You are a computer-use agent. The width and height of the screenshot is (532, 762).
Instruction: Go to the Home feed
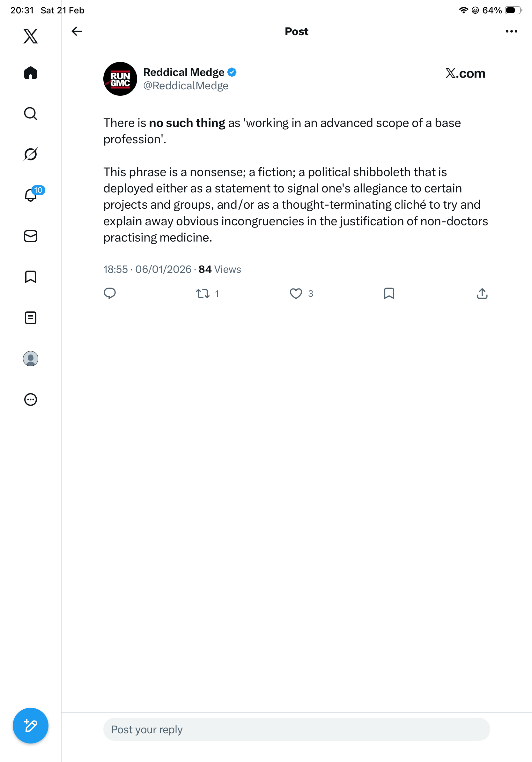[x=31, y=73]
